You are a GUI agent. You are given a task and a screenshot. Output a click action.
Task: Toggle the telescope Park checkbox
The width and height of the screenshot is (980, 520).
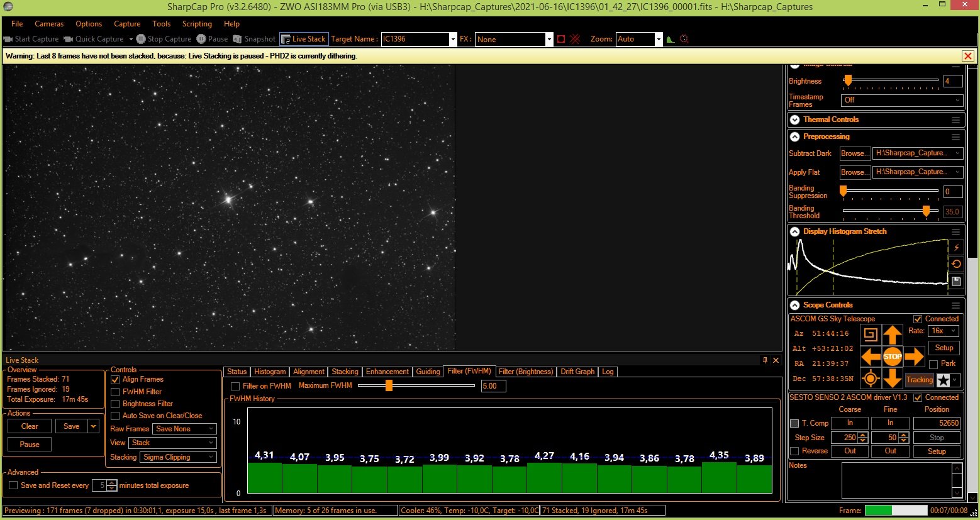click(933, 364)
